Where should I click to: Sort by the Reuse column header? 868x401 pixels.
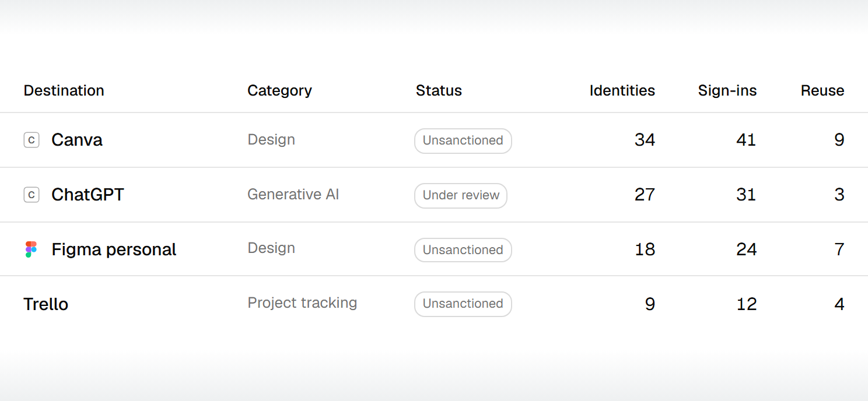(822, 90)
